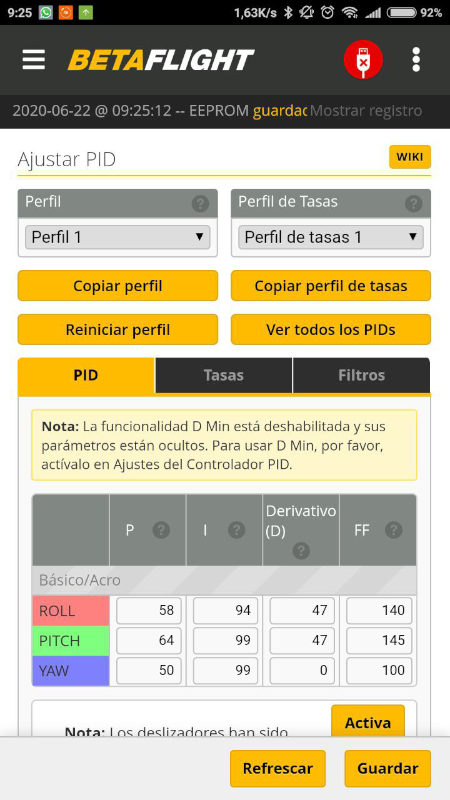Expand the Perfil de tasas 1 dropdown

[331, 237]
